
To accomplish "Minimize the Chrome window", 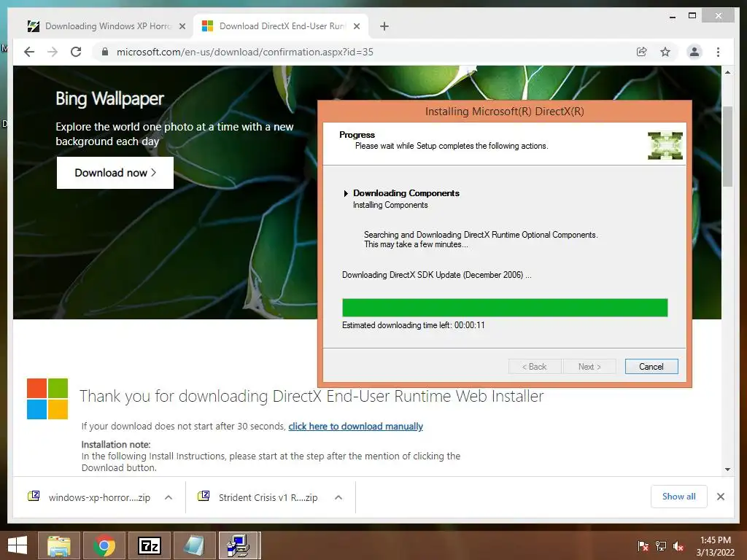I will click(x=673, y=16).
